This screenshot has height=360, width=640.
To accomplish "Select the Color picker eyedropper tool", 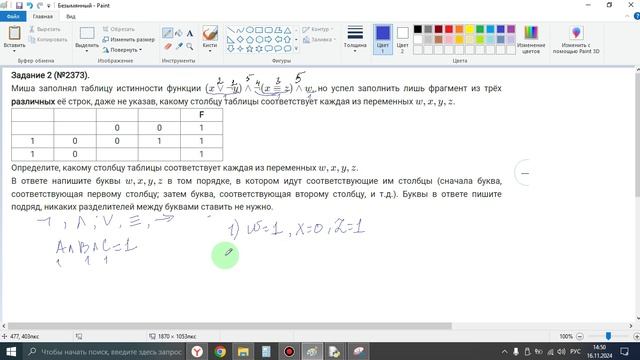I will pyautogui.click(x=179, y=46).
